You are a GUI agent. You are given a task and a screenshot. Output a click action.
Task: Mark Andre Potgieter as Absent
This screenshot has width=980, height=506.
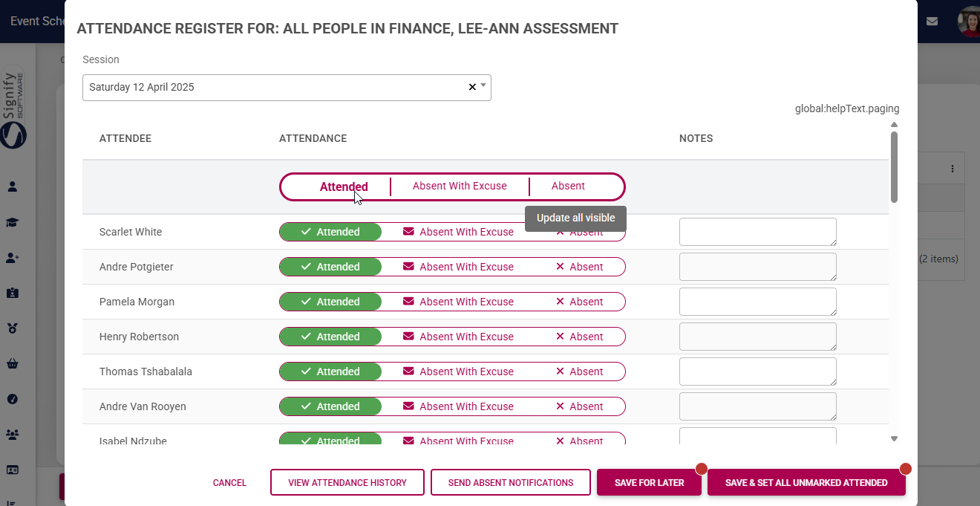point(579,267)
